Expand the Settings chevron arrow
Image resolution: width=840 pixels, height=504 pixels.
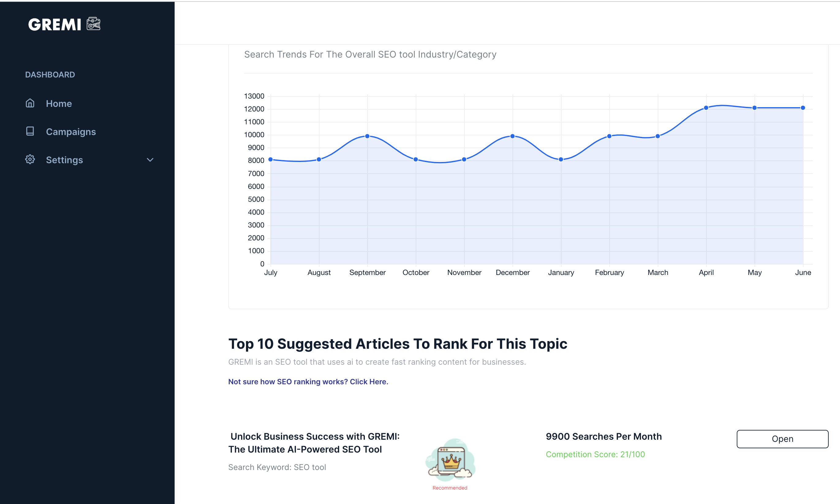[x=150, y=160]
